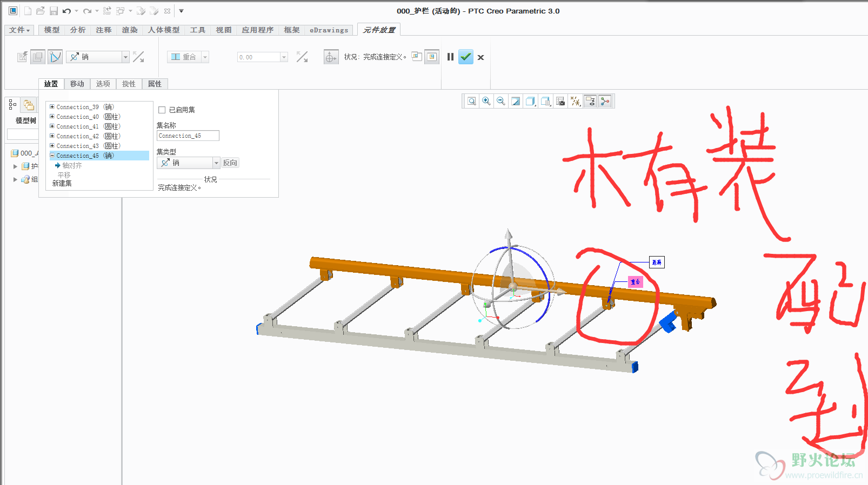Viewport: 868px width, 485px height.
Task: Click the Refit view icon
Action: [x=472, y=101]
